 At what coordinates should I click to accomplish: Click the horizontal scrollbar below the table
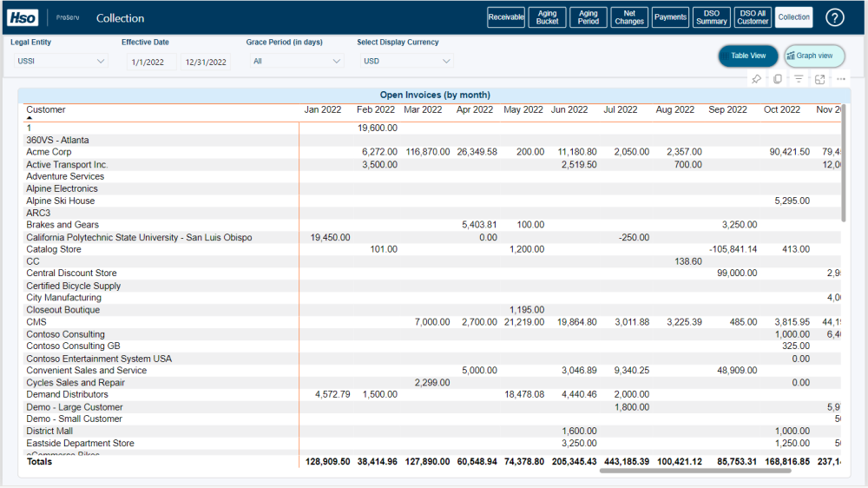click(694, 471)
